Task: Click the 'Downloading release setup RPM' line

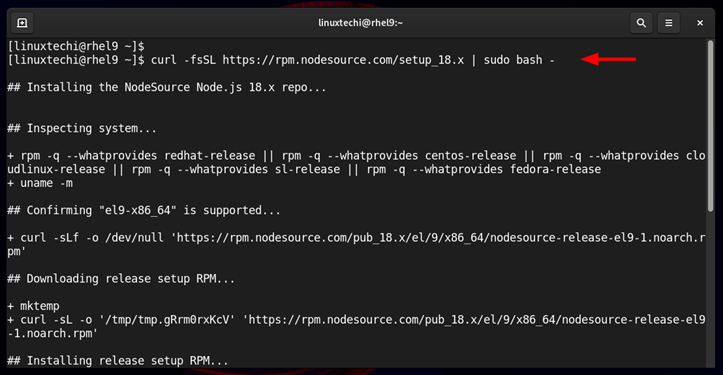Action: [121, 279]
